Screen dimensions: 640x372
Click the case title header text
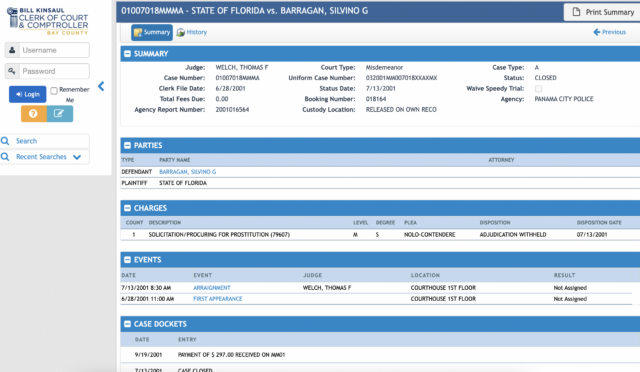click(x=244, y=11)
